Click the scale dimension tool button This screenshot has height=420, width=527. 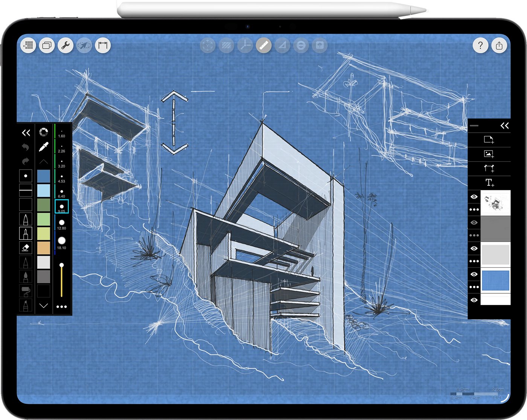click(x=103, y=45)
